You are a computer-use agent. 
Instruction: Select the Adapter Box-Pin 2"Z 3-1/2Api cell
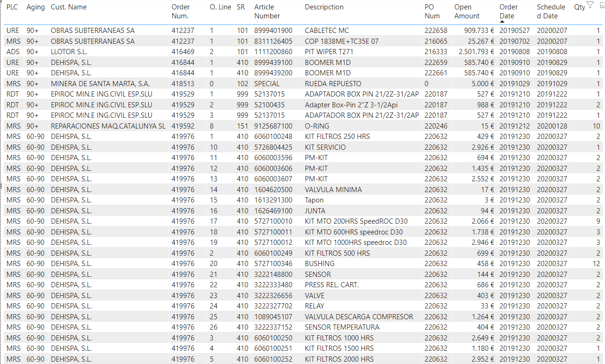point(351,105)
